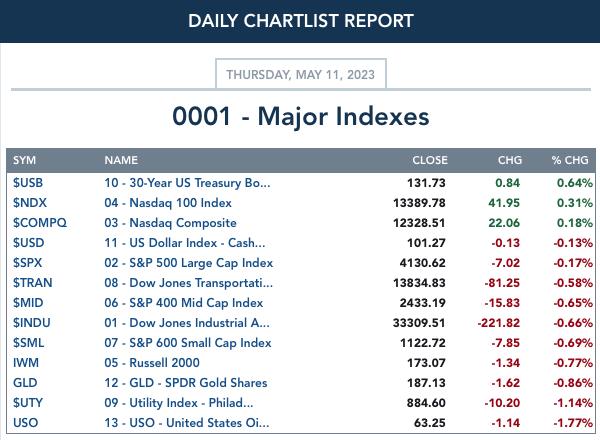Open the IWM ticker link
The width and height of the screenshot is (600, 440).
point(26,363)
